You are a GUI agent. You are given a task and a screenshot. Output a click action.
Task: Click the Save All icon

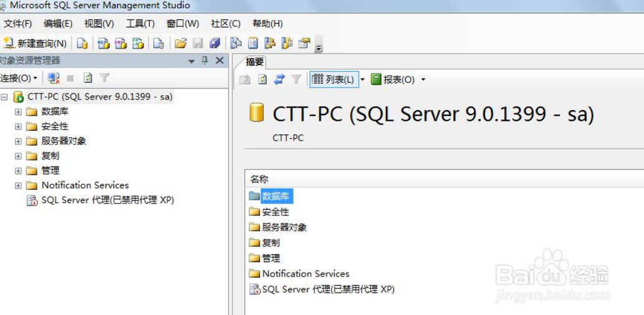(x=215, y=44)
